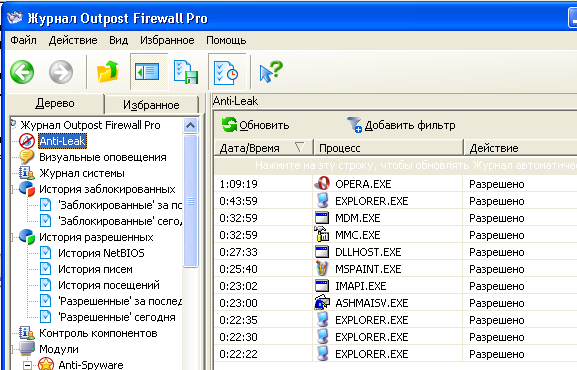This screenshot has width=577, height=370.
Task: Click the Обновить button
Action: click(255, 125)
